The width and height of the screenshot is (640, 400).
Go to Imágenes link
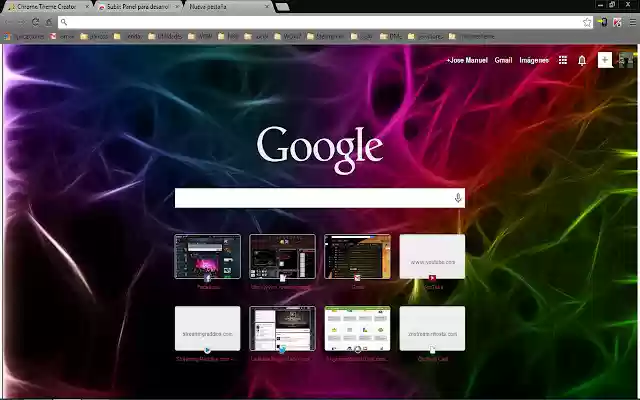point(534,60)
